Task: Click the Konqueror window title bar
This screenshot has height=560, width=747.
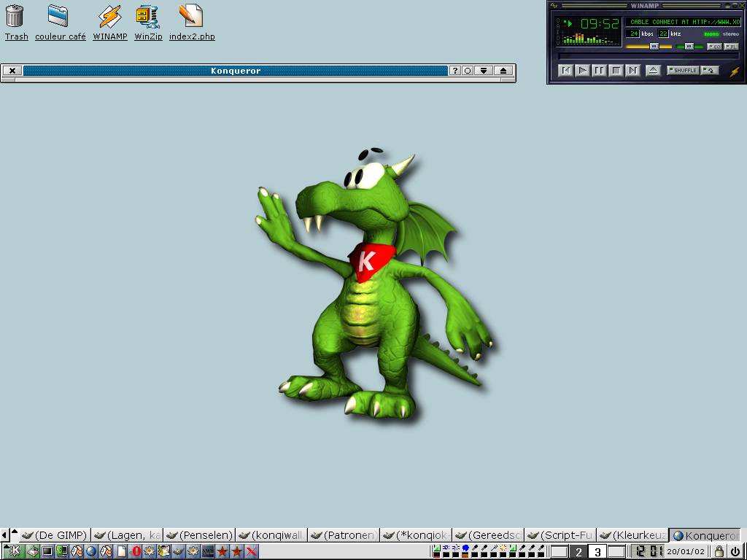Action: click(236, 71)
